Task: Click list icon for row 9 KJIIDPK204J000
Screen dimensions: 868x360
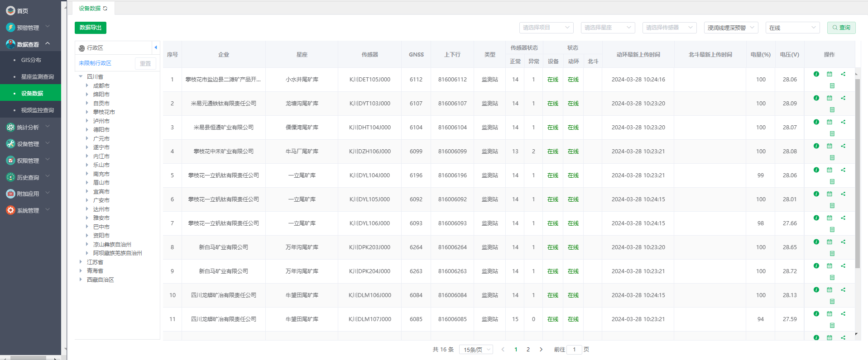Action: [832, 277]
